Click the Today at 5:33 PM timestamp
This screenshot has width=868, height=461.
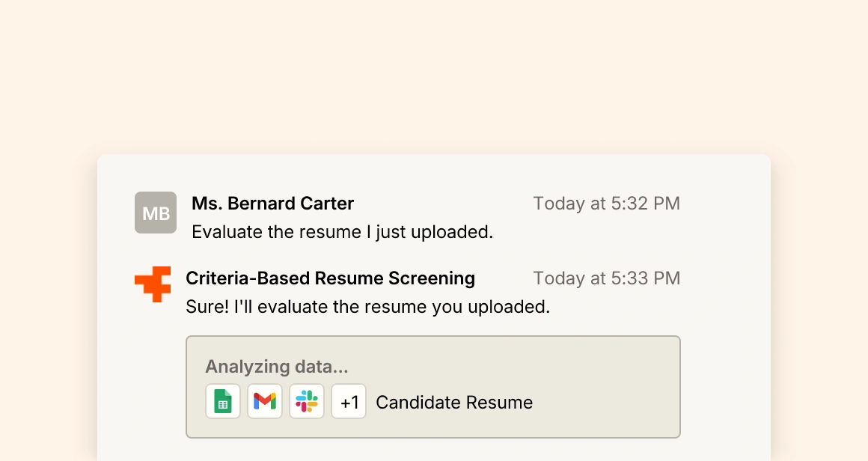pyautogui.click(x=606, y=278)
